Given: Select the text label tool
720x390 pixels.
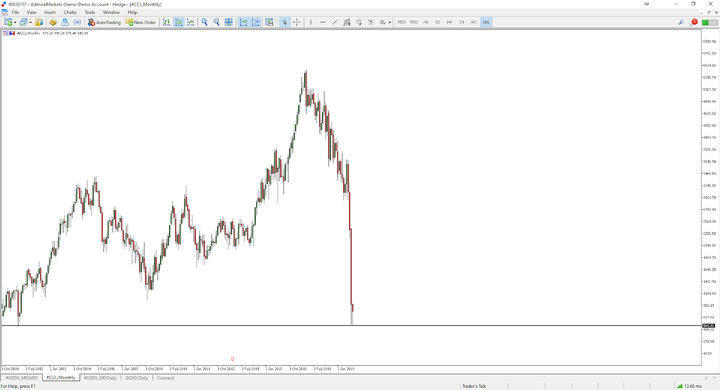Looking at the screenshot, I should [371, 22].
